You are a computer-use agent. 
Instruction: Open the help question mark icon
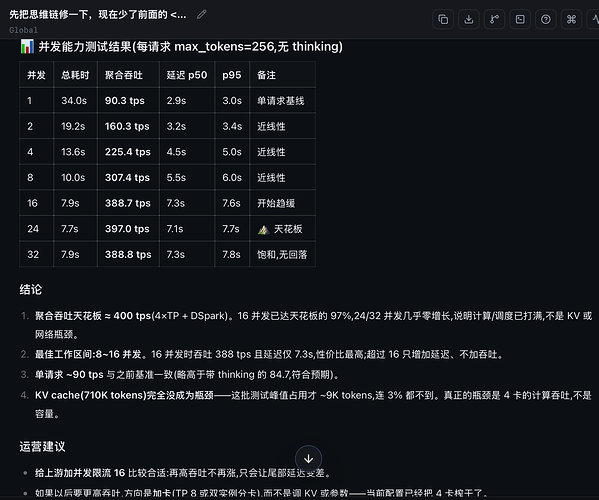[x=546, y=19]
